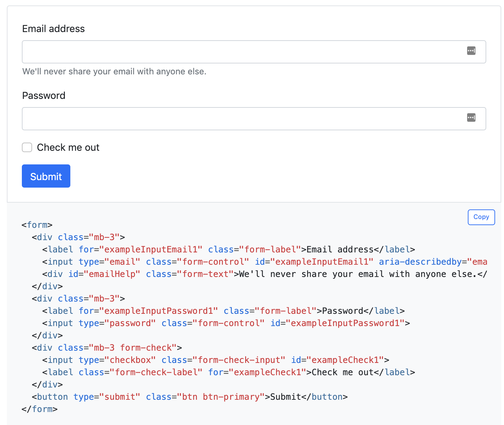
Task: Click the input type="checkbox" code line
Action: click(x=215, y=360)
